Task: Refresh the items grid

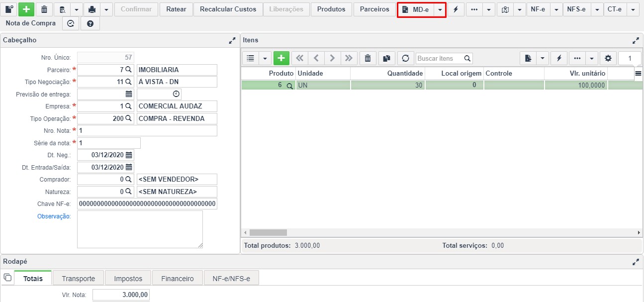Action: point(405,58)
